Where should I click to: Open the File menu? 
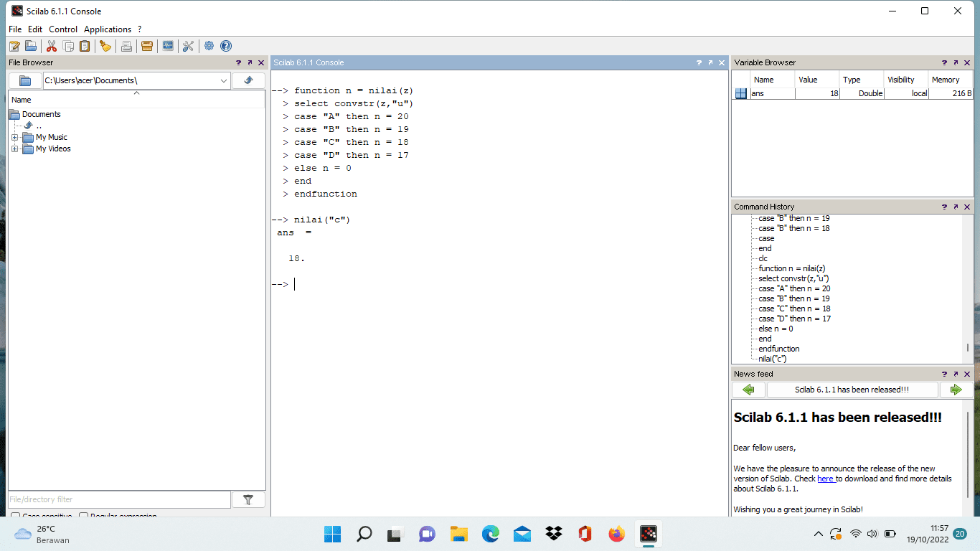[x=15, y=29]
